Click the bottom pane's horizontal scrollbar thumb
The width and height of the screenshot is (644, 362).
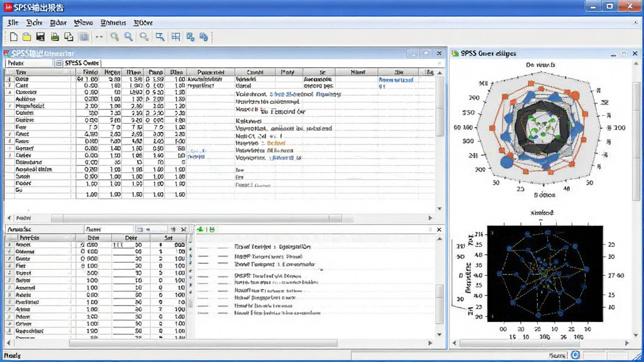click(203, 343)
